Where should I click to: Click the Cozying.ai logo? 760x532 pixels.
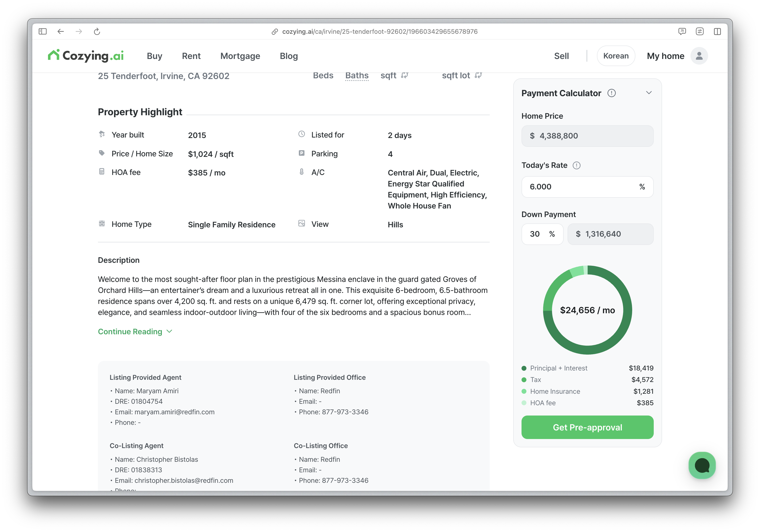point(86,56)
